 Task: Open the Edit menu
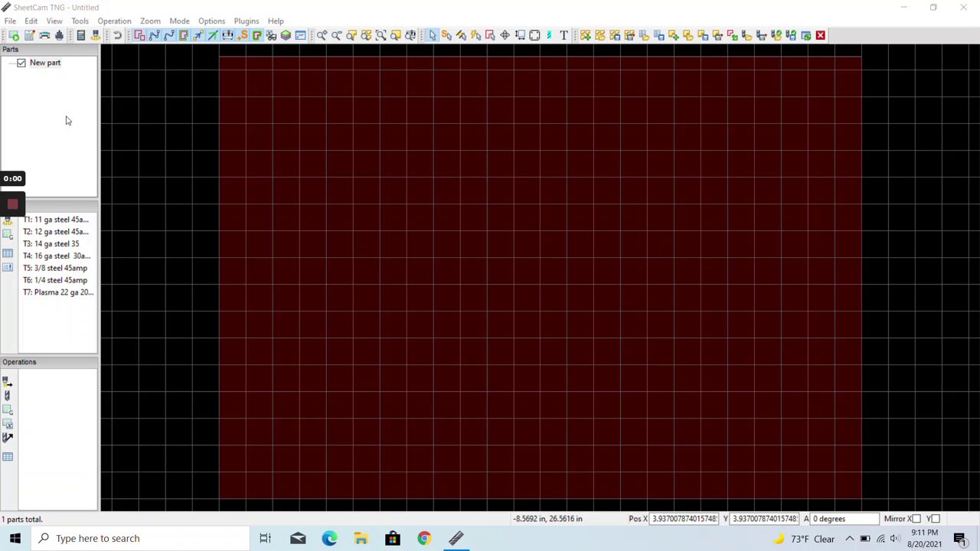point(31,21)
